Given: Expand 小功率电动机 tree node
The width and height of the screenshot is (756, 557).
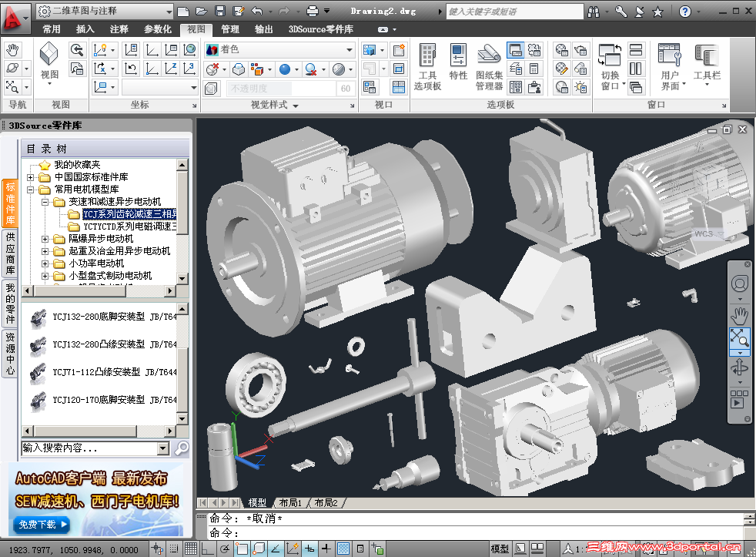Looking at the screenshot, I should click(x=45, y=263).
